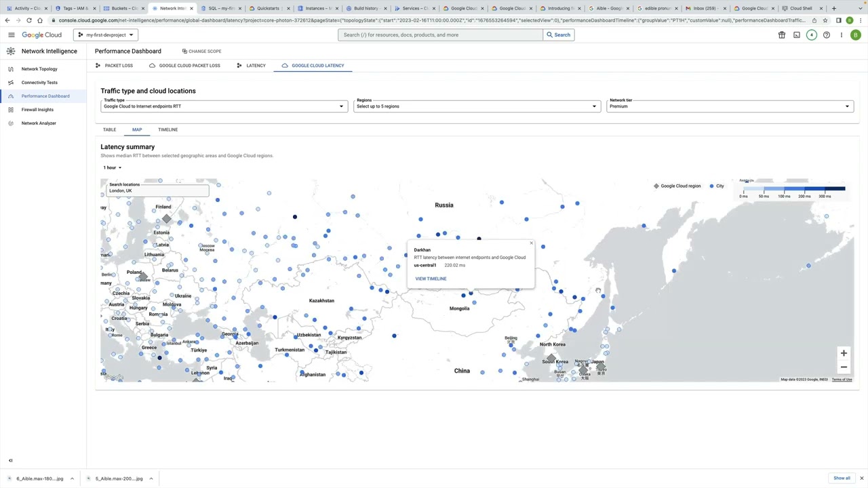Expand options for 5_Aible download
This screenshot has height=488, width=868.
(151, 479)
